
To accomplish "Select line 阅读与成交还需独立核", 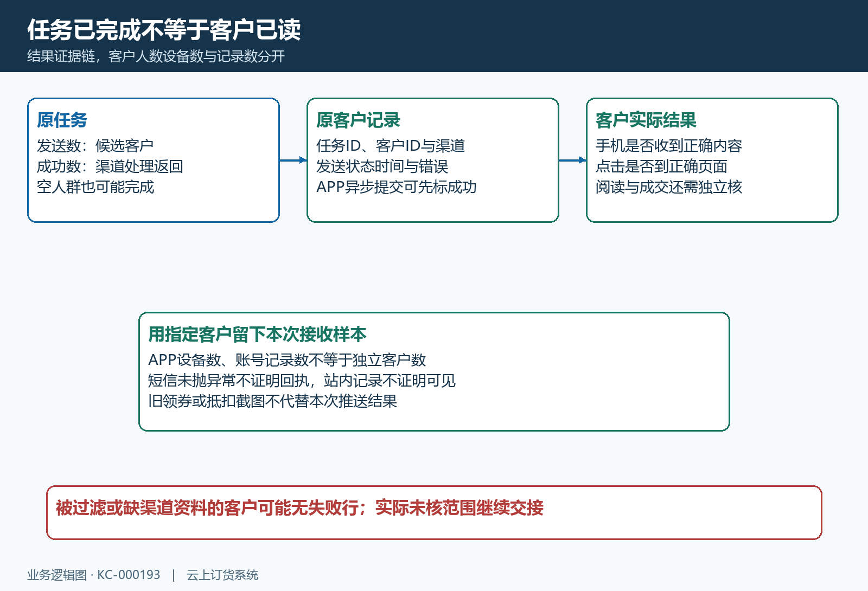I will (x=669, y=187).
